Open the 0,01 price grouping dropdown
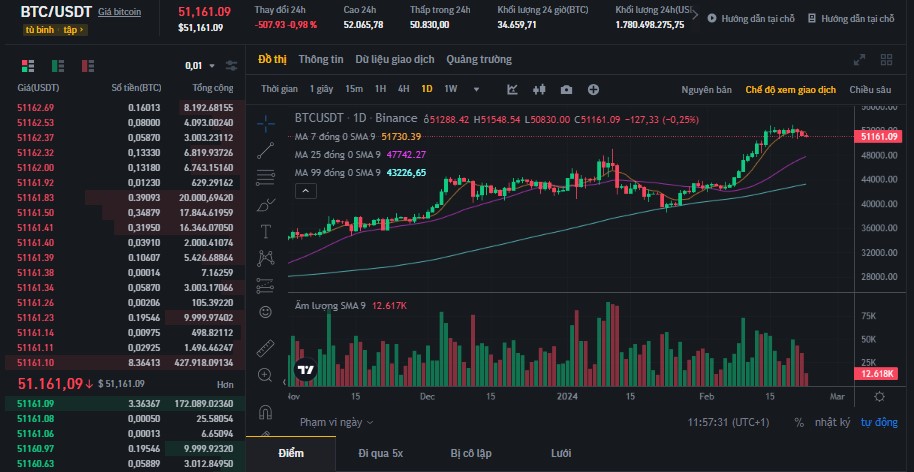This screenshot has width=914, height=472. 200,66
